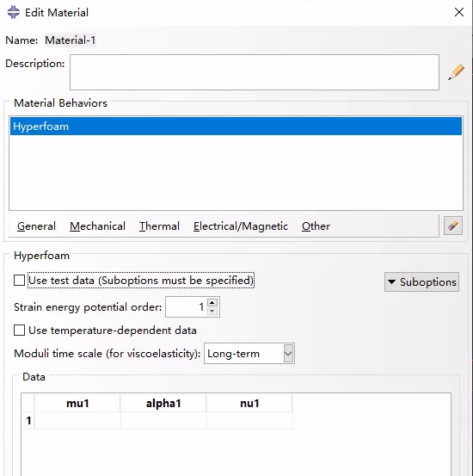Click the nu1 cell in row 1
The width and height of the screenshot is (473, 476).
(x=249, y=420)
